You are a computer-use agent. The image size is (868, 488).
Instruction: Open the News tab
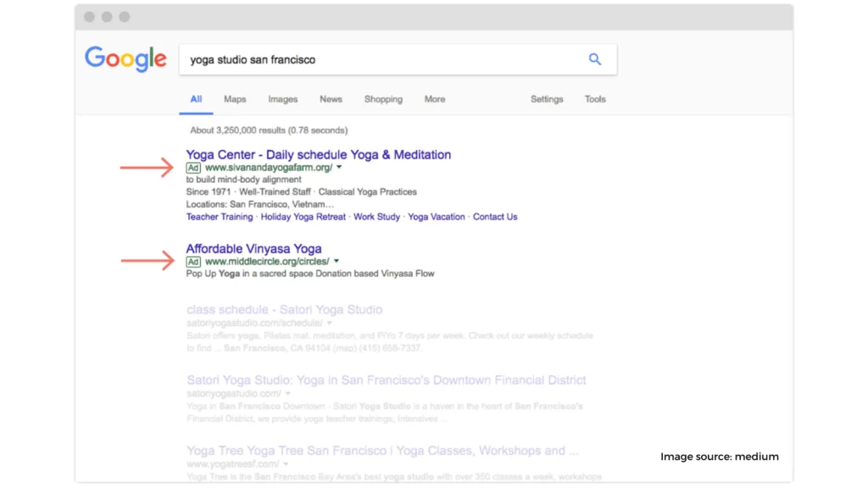pyautogui.click(x=331, y=99)
